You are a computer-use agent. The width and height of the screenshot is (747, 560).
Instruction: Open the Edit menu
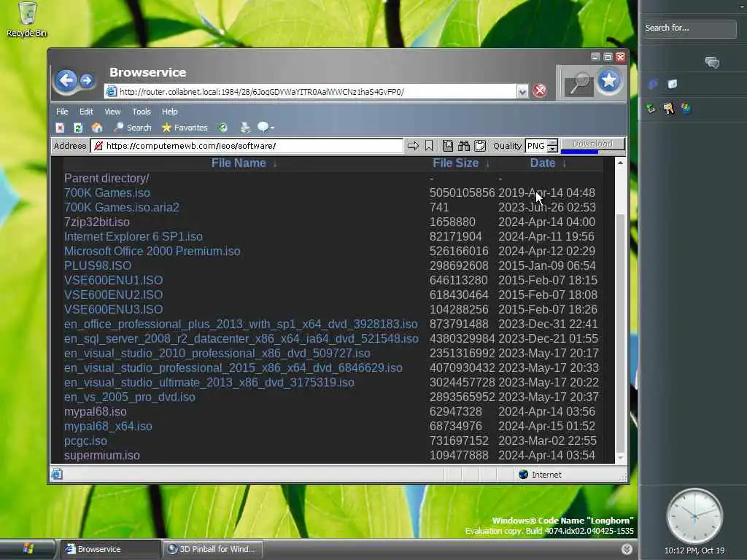tap(86, 112)
